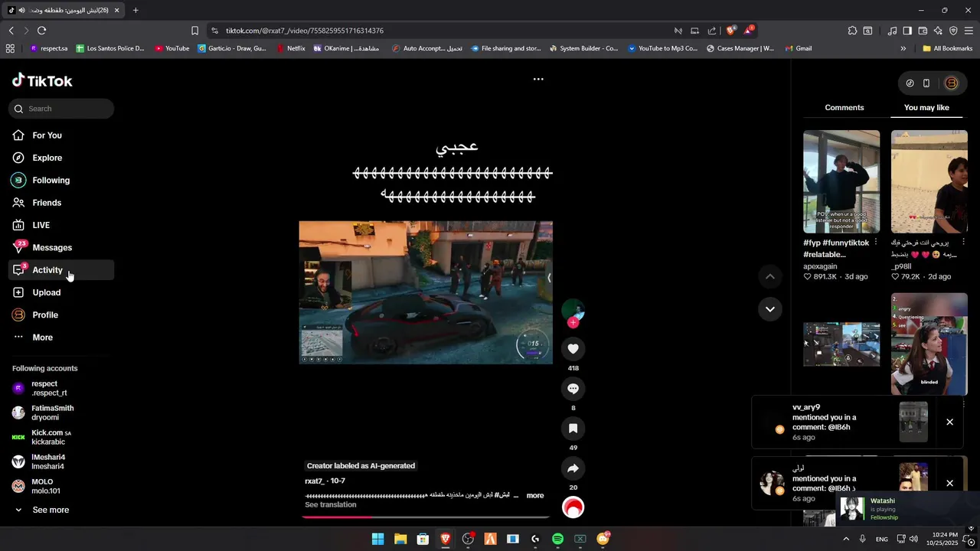Open Windows Start menu
This screenshot has width=980, height=551.
click(x=377, y=539)
